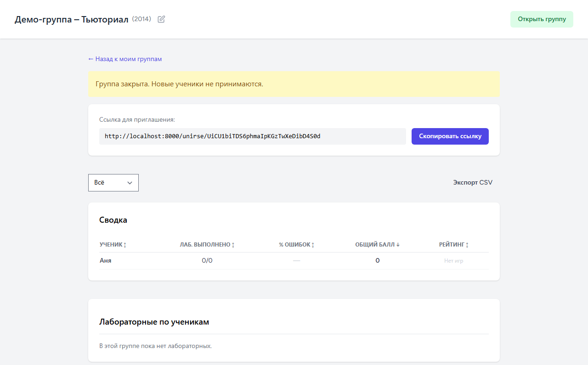588x365 pixels.
Task: Open the group with Открыть группу button
Action: pos(542,19)
